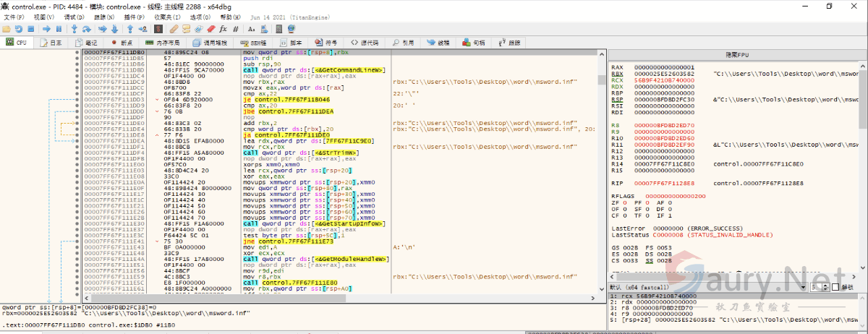Click the step into icon
868x334 pixels.
point(74,29)
